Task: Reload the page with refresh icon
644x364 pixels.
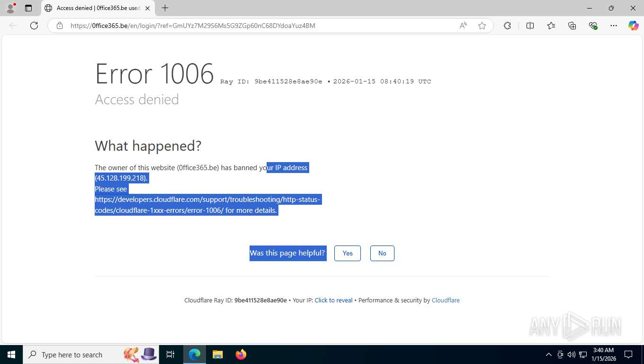Action: coord(34,26)
